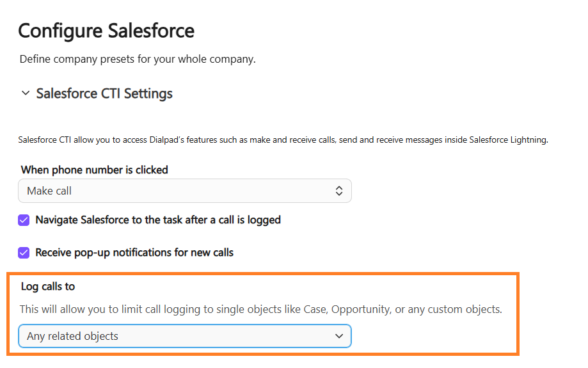Click the 'Log calls to' label
The image size is (588, 368).
click(48, 287)
